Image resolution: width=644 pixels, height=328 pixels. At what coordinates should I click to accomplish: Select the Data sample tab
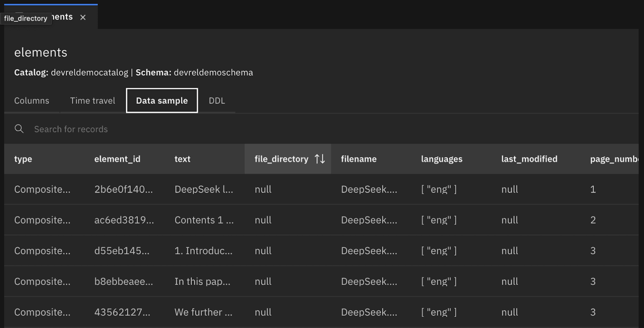coord(162,101)
